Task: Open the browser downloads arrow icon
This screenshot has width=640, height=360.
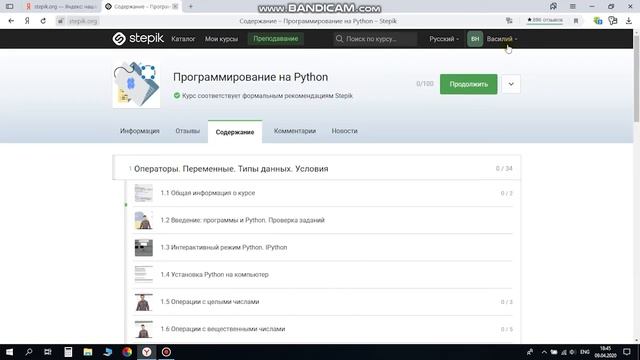Action: (629, 21)
